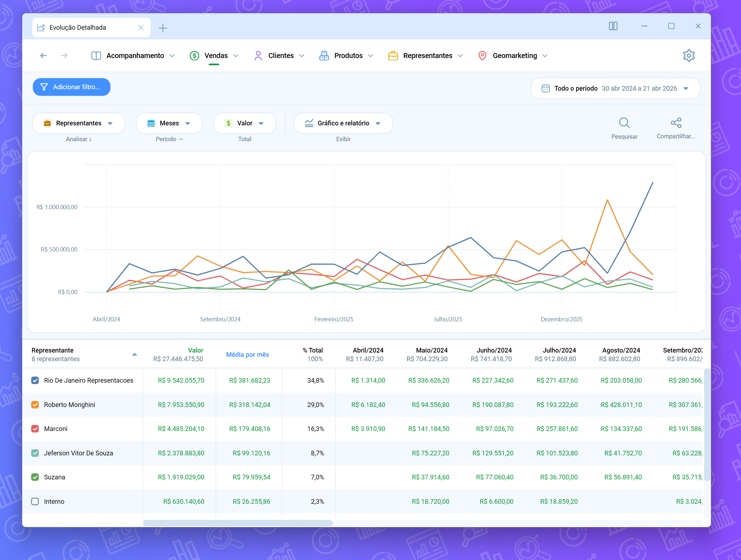Uncheck Rio De Janeiro Representacoes checkbox
This screenshot has width=741, height=560.
click(35, 380)
